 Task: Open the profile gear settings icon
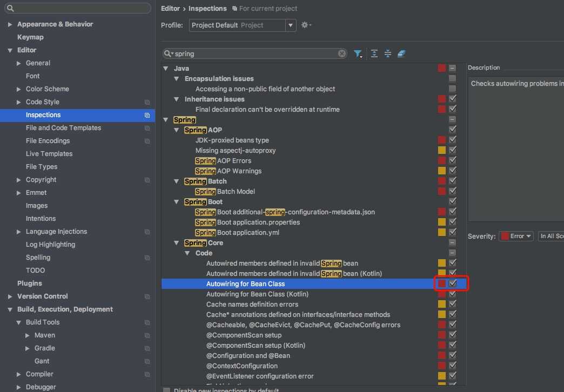306,25
